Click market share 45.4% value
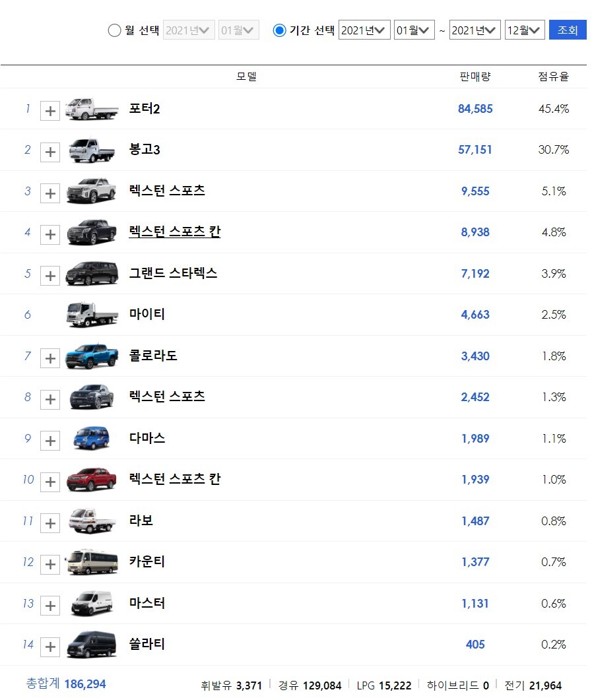The width and height of the screenshot is (592, 700). click(554, 108)
